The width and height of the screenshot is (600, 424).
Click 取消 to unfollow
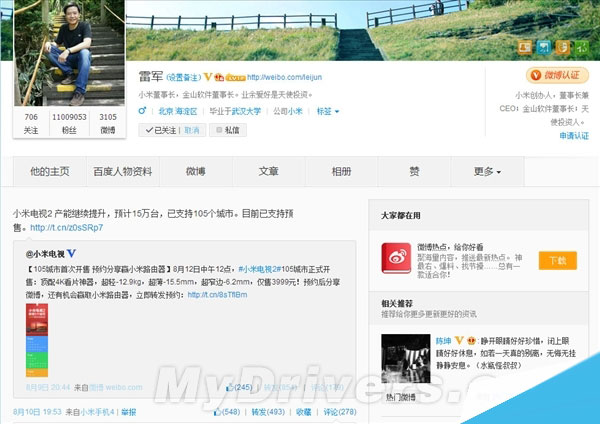(192, 130)
